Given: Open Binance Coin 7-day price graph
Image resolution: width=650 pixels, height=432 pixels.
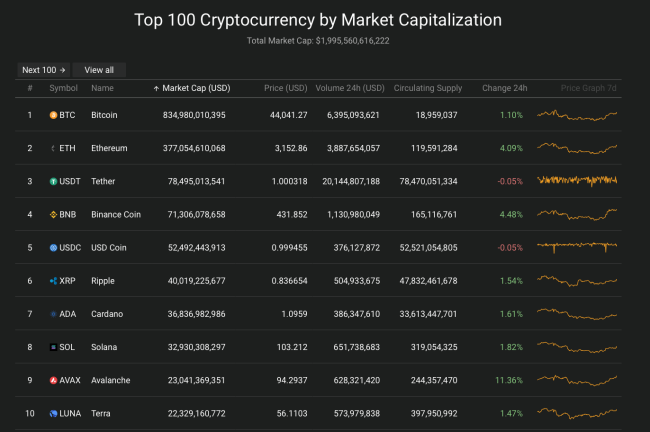Looking at the screenshot, I should coord(577,214).
